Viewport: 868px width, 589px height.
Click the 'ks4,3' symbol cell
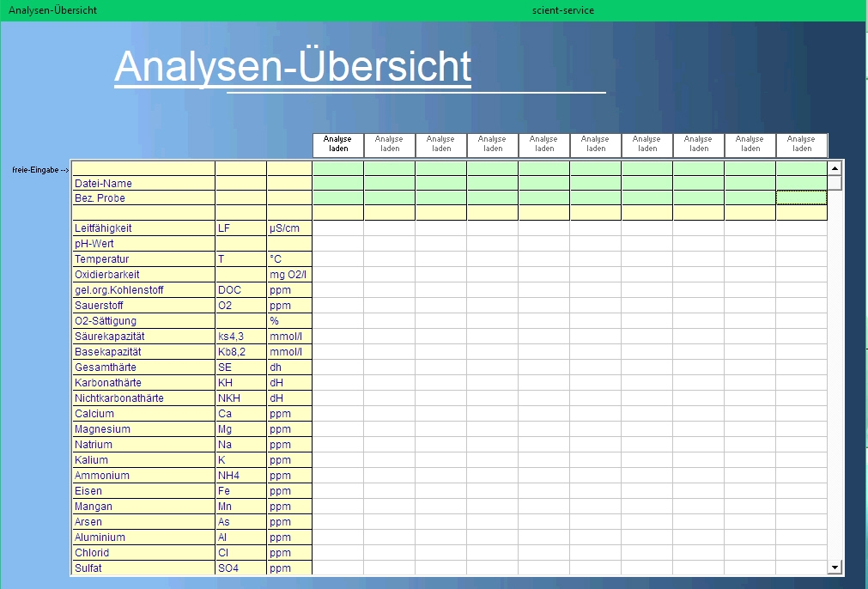tap(240, 337)
